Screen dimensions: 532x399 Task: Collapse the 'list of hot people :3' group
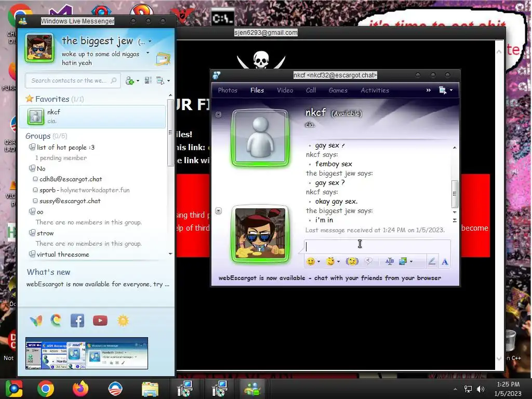32,147
